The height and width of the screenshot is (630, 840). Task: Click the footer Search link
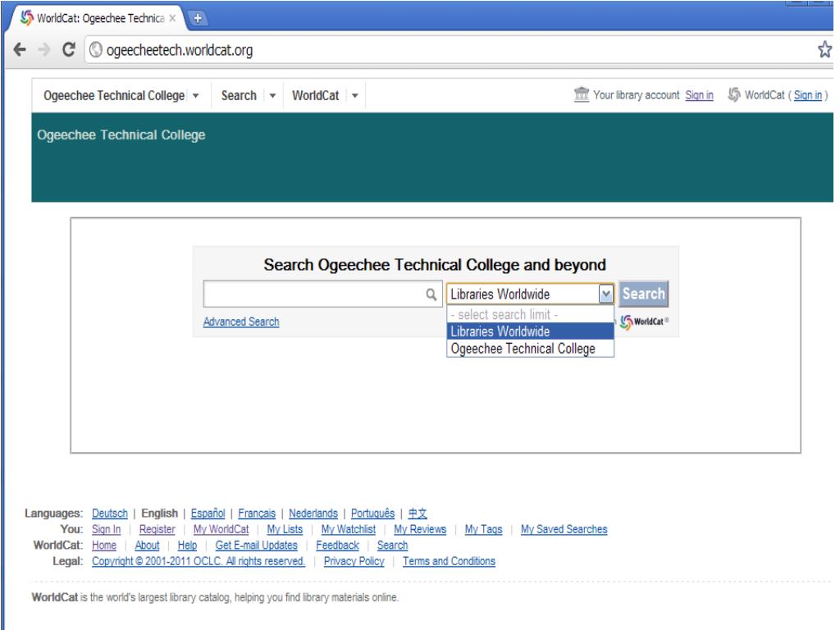click(393, 546)
